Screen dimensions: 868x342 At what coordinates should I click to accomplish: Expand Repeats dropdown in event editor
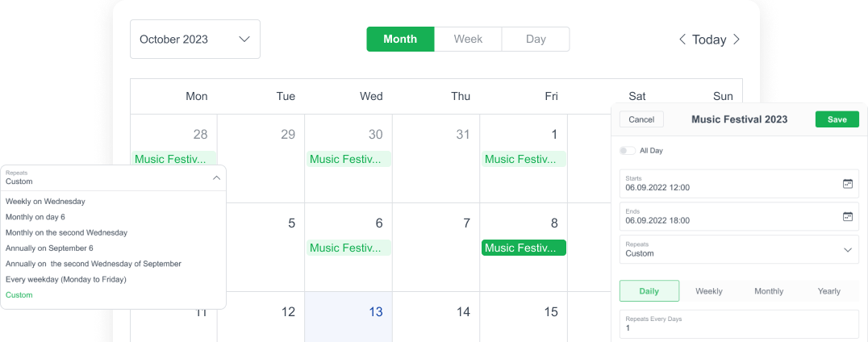tap(847, 250)
